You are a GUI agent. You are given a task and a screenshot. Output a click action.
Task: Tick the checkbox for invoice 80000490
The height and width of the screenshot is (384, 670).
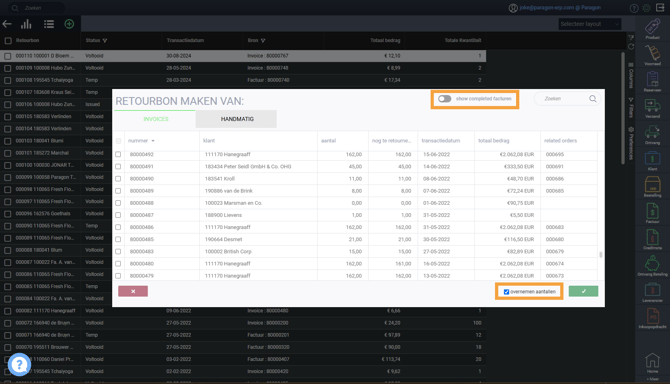coord(118,179)
